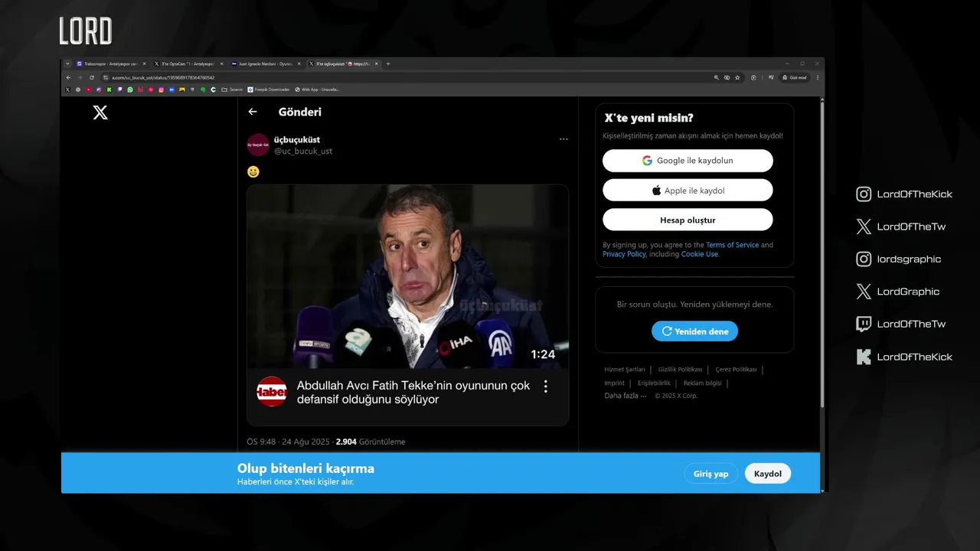Open Reklam bilgisi footer link
Screen dimensions: 980x551
coord(702,383)
